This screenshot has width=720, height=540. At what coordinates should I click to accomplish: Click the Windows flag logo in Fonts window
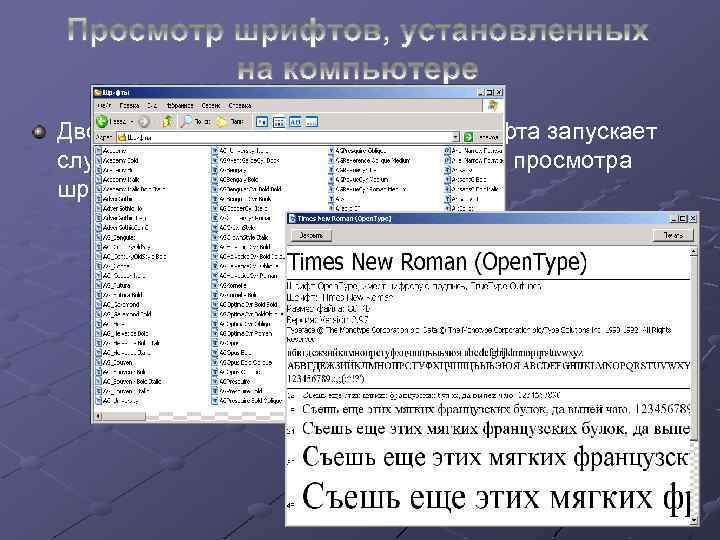pyautogui.click(x=493, y=106)
